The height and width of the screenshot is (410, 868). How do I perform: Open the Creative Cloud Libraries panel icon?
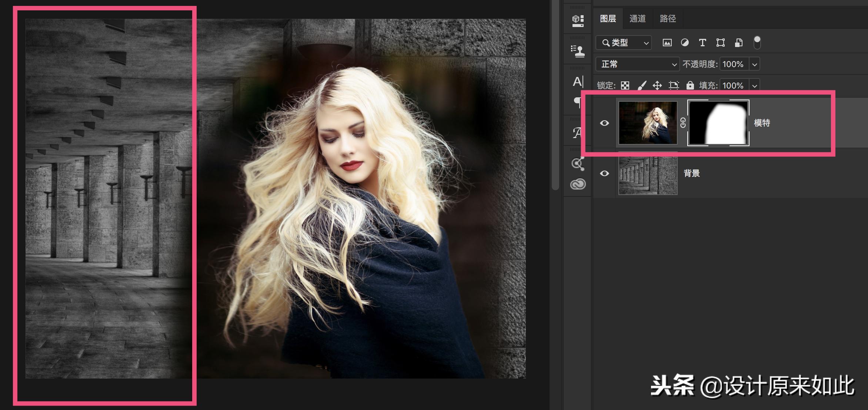click(x=578, y=184)
